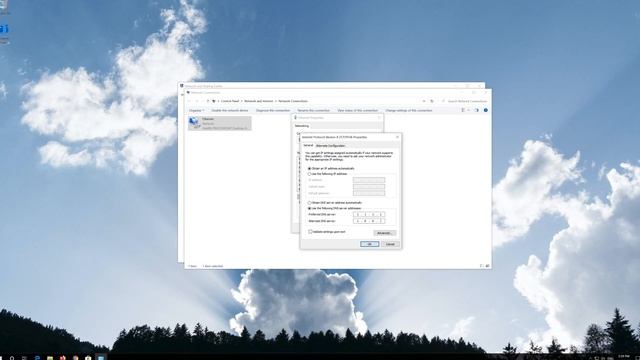Click 'Network and Internet' in the breadcrumb path

[259, 101]
